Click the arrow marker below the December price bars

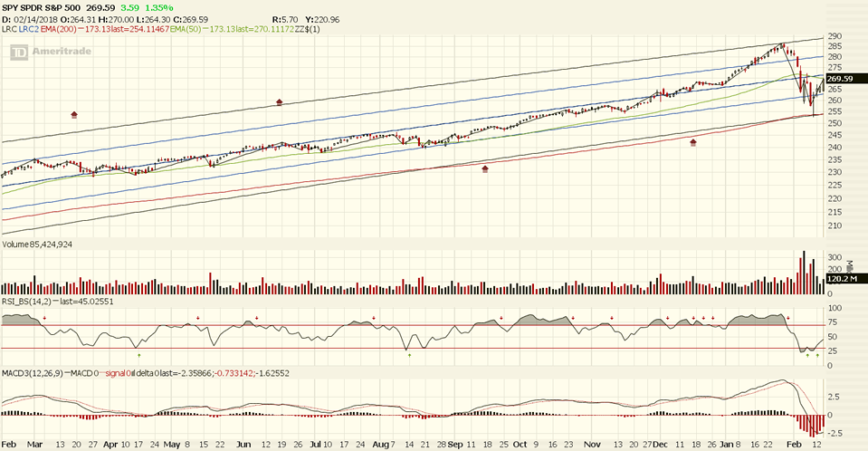tap(693, 142)
